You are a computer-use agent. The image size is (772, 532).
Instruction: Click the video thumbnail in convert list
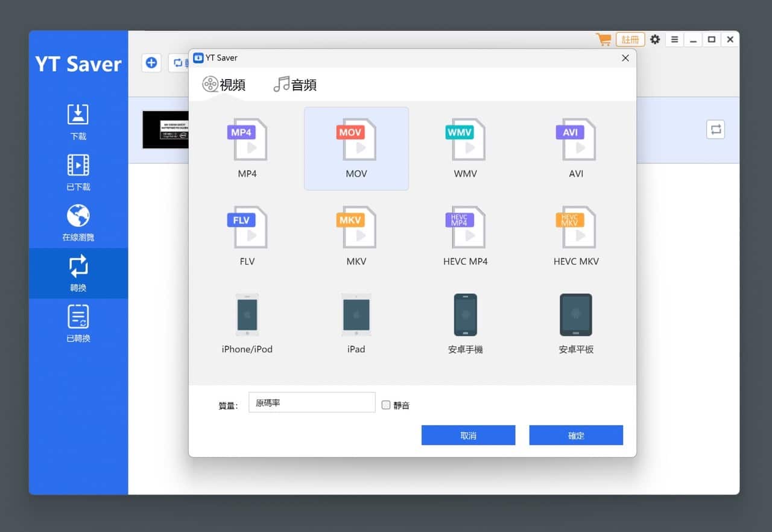pos(165,129)
